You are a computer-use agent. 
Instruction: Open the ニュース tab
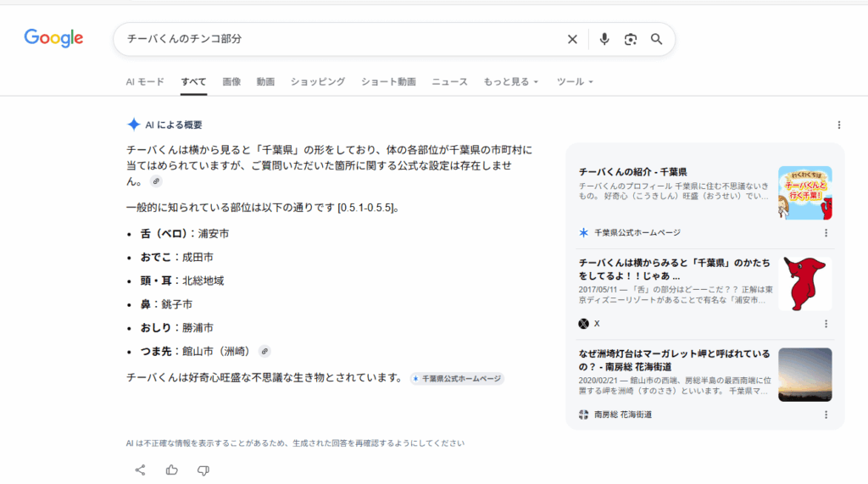pyautogui.click(x=449, y=82)
